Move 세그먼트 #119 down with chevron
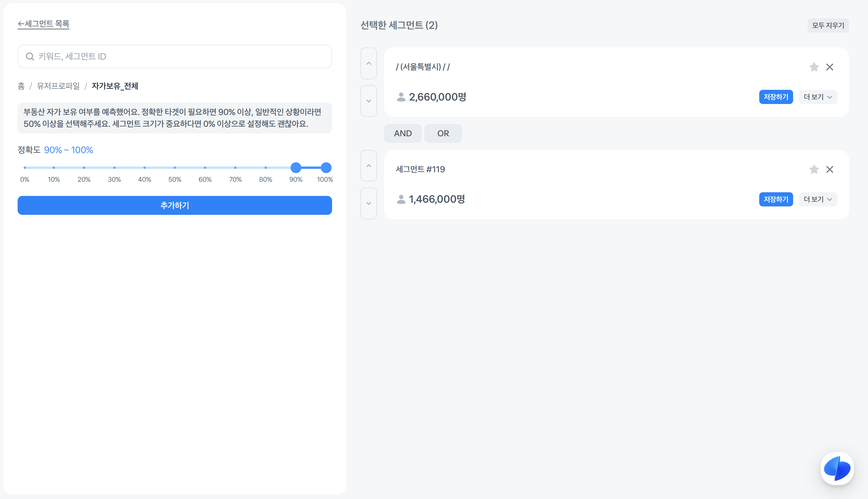The width and height of the screenshot is (868, 499). (369, 204)
